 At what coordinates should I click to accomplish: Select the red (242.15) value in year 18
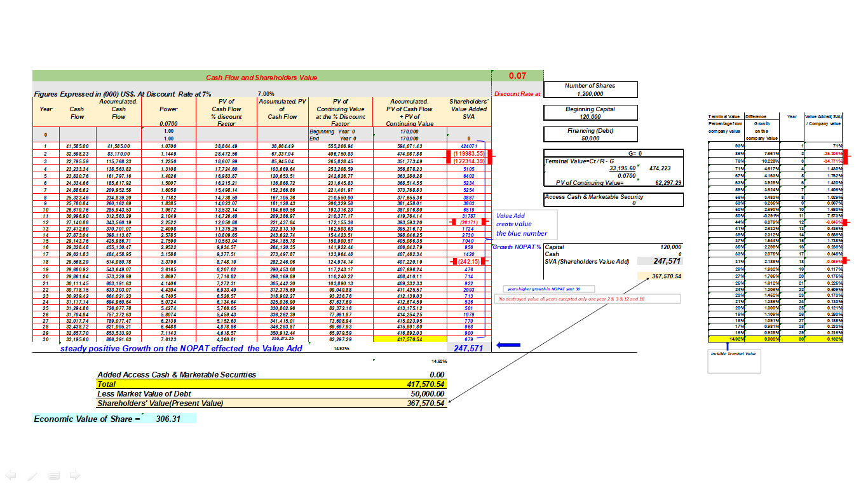(x=468, y=261)
